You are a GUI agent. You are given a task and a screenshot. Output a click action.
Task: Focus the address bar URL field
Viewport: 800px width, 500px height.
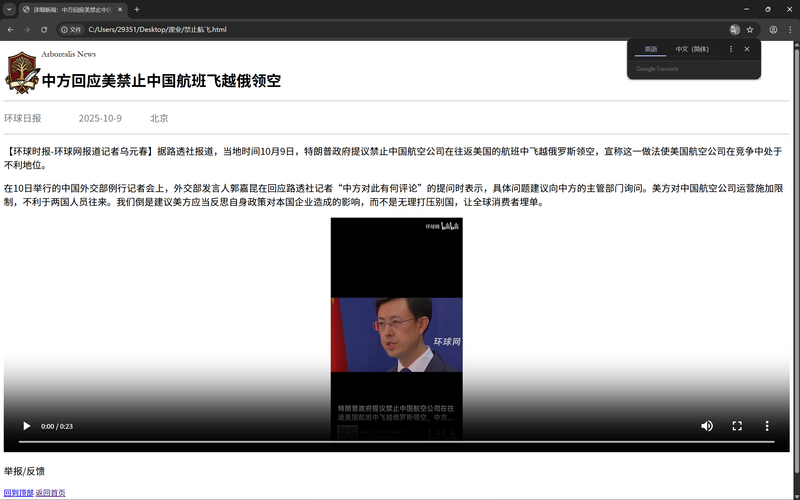(398, 30)
